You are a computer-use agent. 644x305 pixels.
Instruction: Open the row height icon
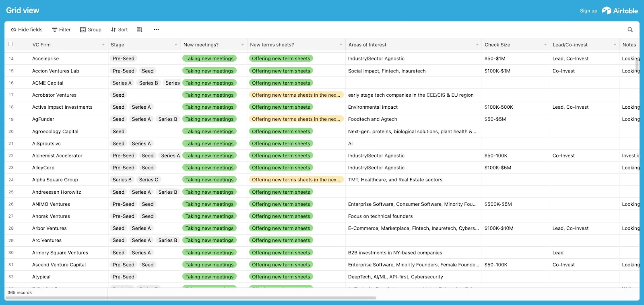(140, 29)
